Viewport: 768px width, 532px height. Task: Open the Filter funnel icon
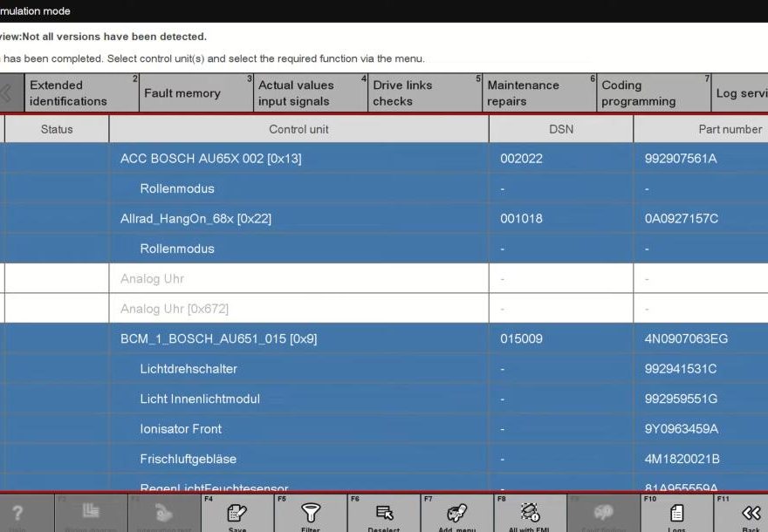pos(311,514)
